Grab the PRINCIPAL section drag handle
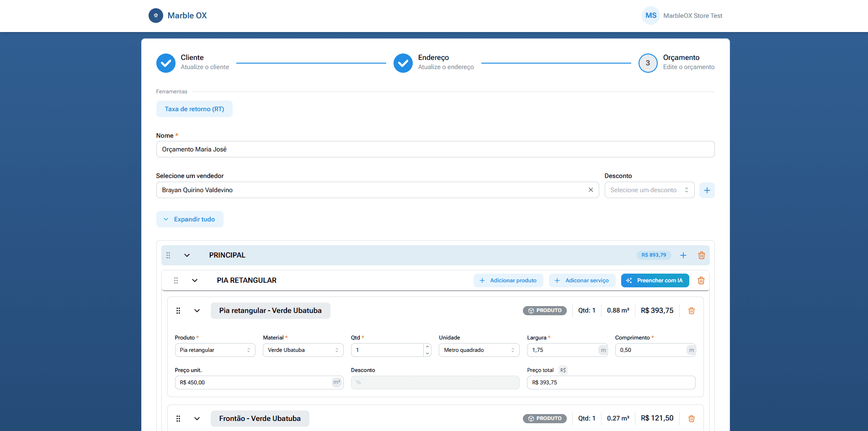This screenshot has height=431, width=868. pos(168,255)
